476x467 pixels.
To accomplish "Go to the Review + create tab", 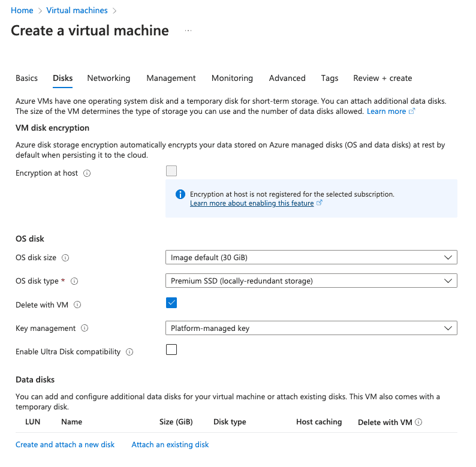I will pos(382,78).
